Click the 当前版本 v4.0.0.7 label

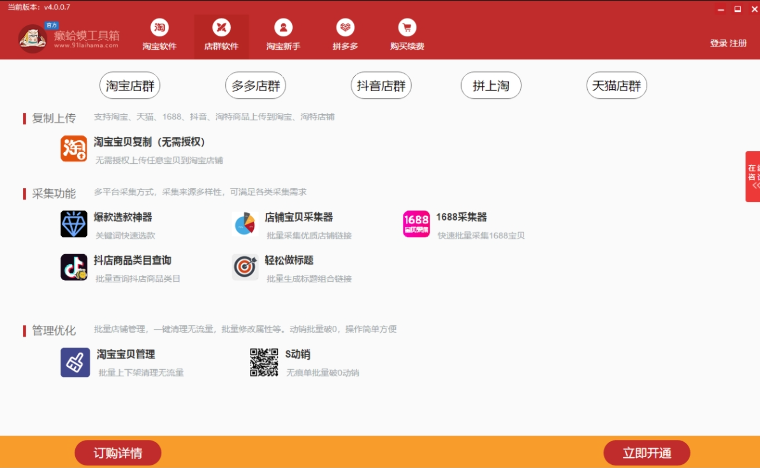click(39, 7)
